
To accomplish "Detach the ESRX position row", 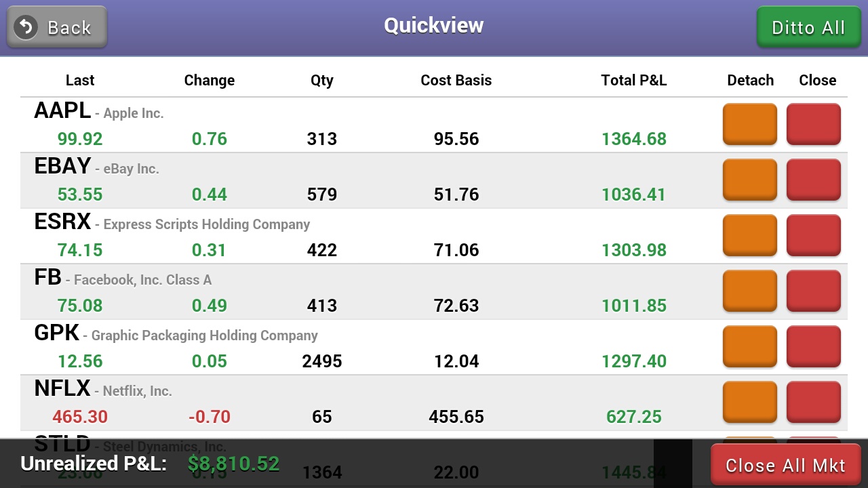I will pos(749,235).
